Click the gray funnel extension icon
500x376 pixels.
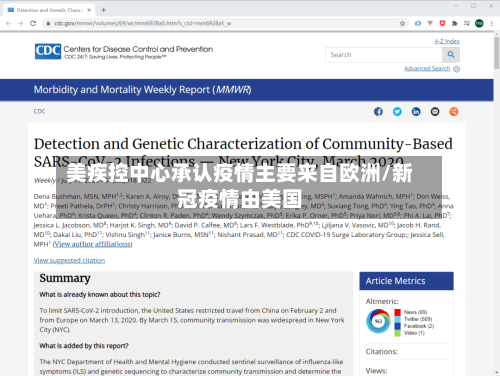(x=430, y=23)
